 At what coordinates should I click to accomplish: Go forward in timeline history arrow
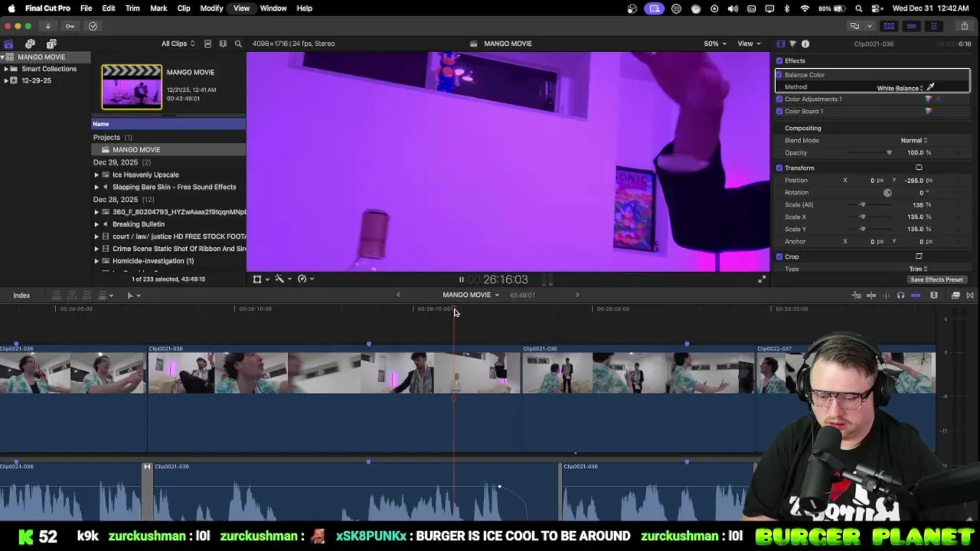577,295
